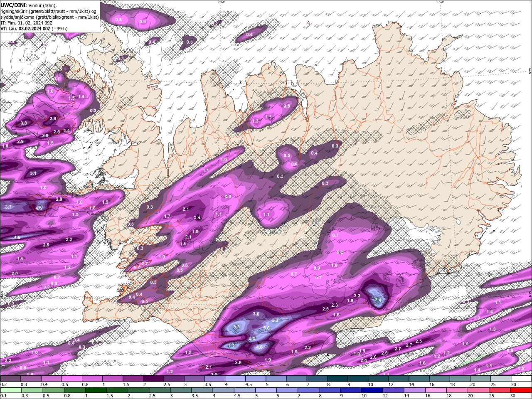The image size is (532, 399).
Task: Click the 3.7 value over the western sea
Action: [8, 207]
